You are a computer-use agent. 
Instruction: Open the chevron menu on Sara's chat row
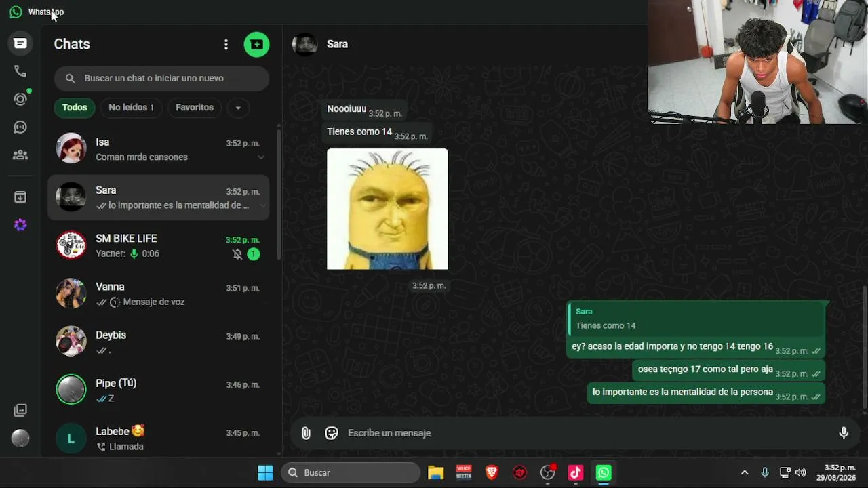pos(262,205)
